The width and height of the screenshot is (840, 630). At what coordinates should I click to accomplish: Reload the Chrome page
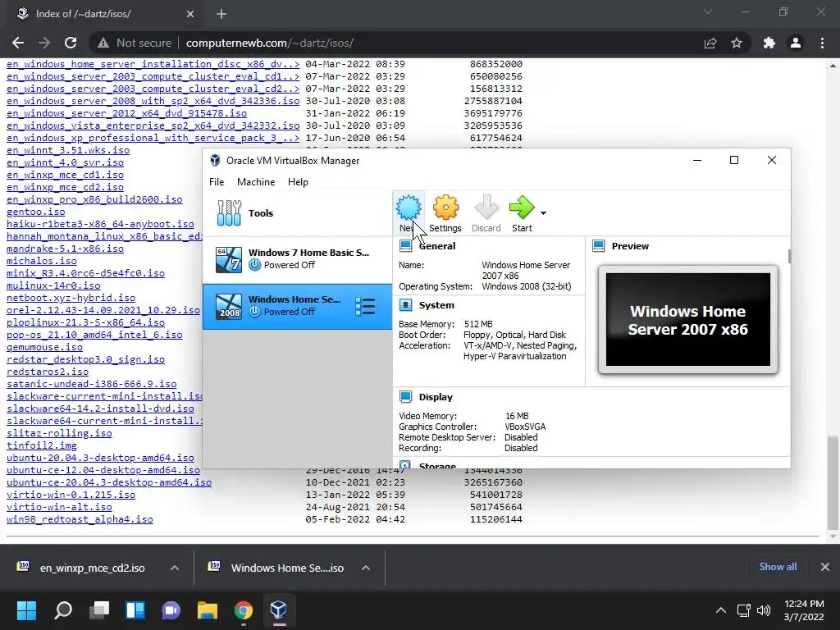71,43
